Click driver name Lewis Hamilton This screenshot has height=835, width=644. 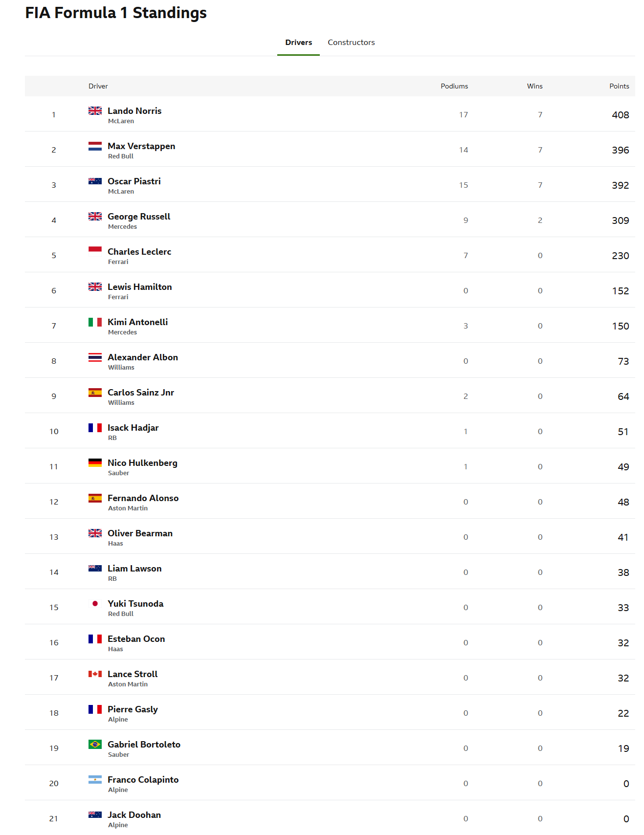click(x=139, y=287)
